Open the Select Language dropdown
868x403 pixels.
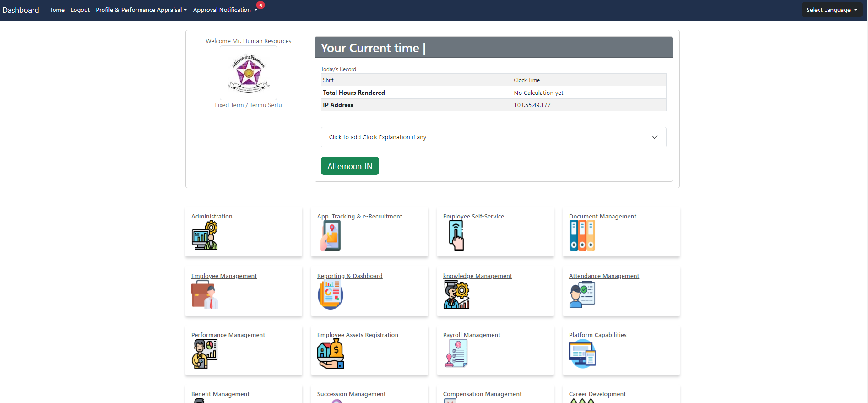[x=832, y=10]
